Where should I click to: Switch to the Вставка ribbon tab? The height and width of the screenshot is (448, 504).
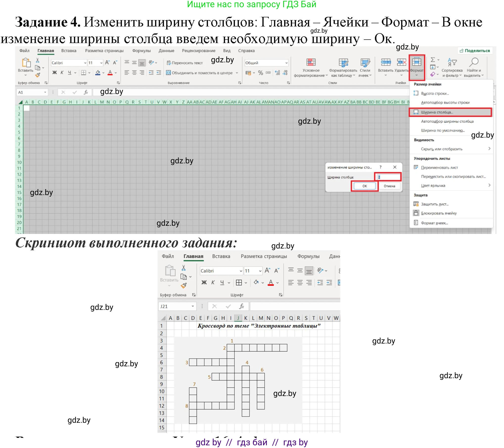69,50
